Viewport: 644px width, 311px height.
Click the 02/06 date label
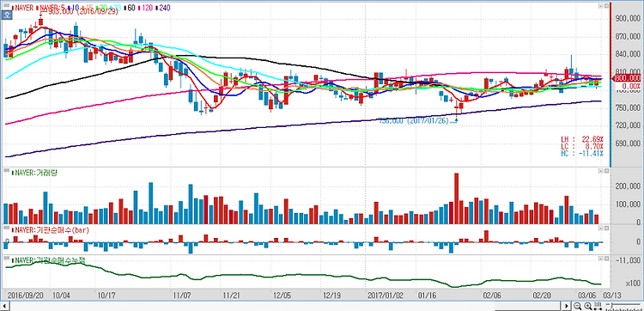(492, 295)
